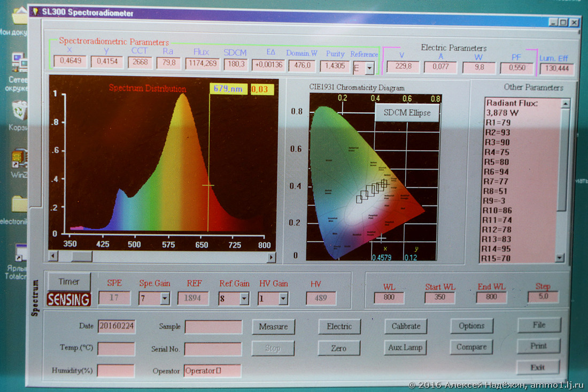Click the SPE value field
This screenshot has width=588, height=392.
coord(114,298)
